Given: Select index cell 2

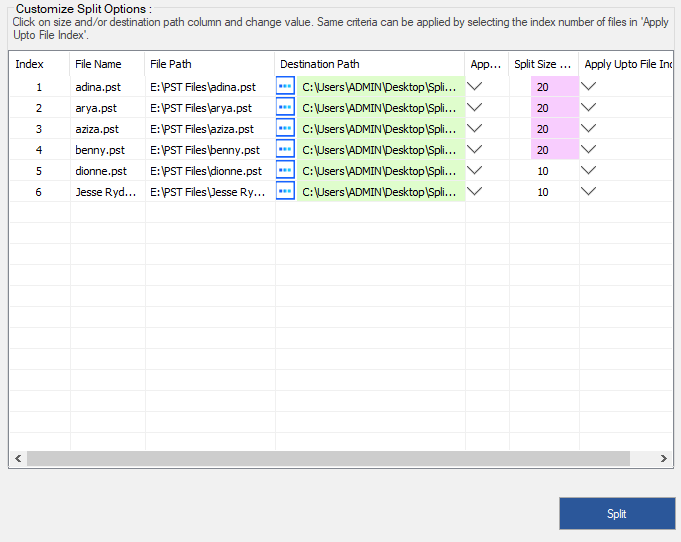Looking at the screenshot, I should [39, 108].
